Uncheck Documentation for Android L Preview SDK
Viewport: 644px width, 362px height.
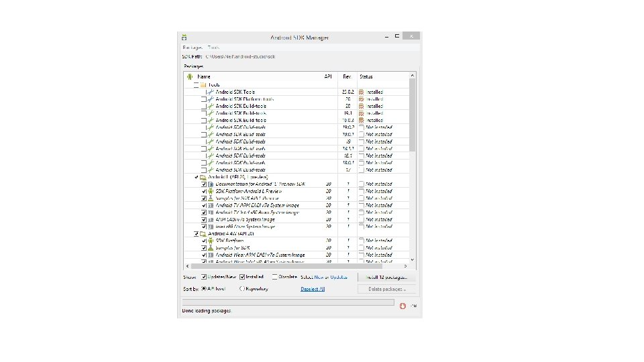click(204, 184)
